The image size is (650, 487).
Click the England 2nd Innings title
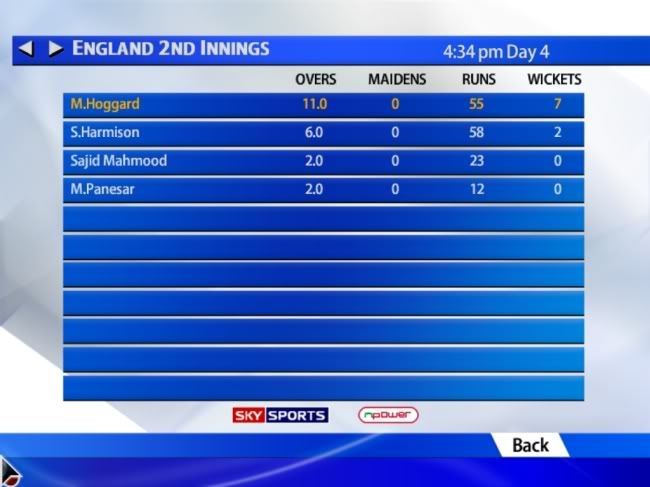[x=171, y=48]
